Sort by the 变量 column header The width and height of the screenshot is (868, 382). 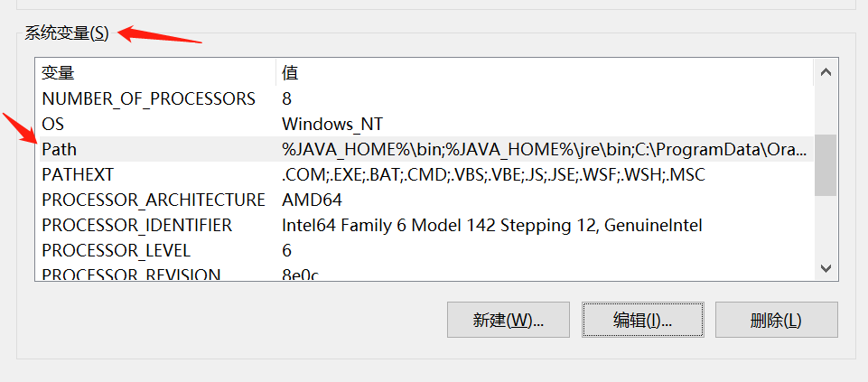pos(154,72)
